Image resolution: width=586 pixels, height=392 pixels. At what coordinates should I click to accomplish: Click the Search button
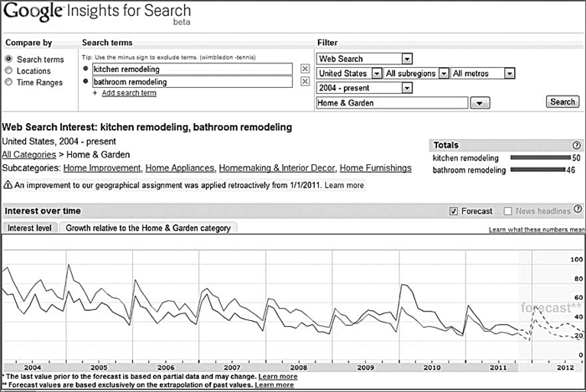pos(562,102)
